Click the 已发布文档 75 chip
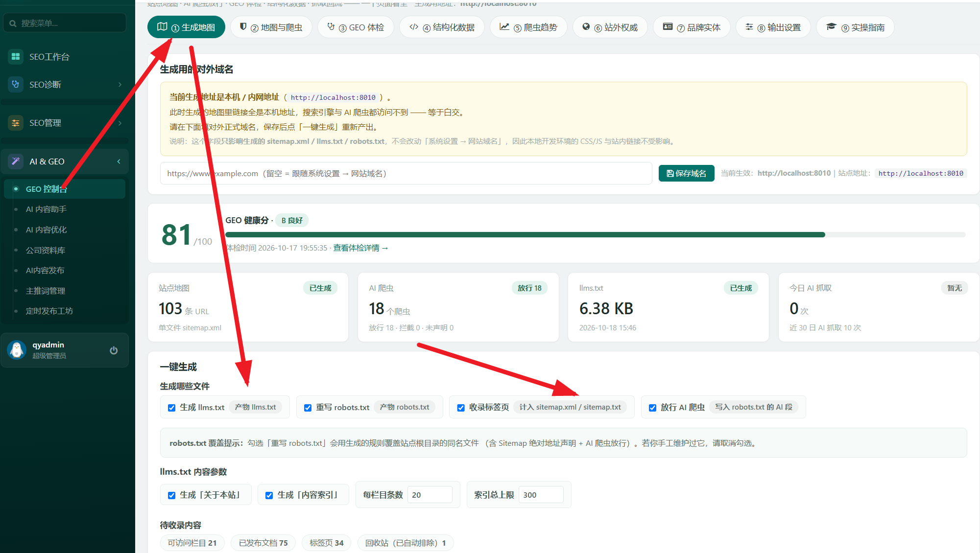 tap(263, 543)
